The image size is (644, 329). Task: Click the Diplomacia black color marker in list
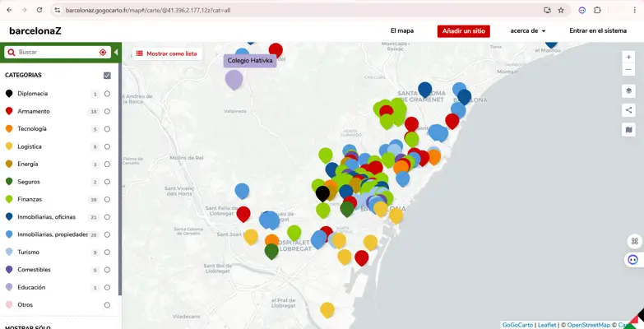coord(9,94)
